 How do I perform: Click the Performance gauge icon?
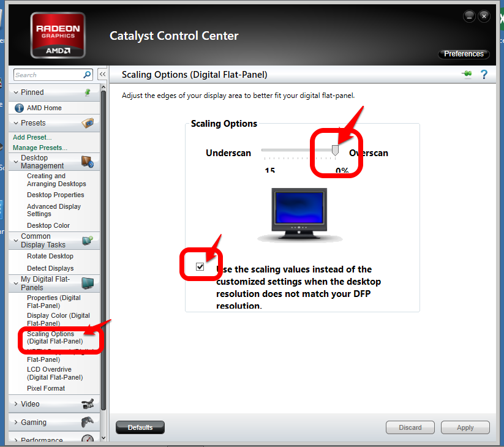click(x=88, y=438)
